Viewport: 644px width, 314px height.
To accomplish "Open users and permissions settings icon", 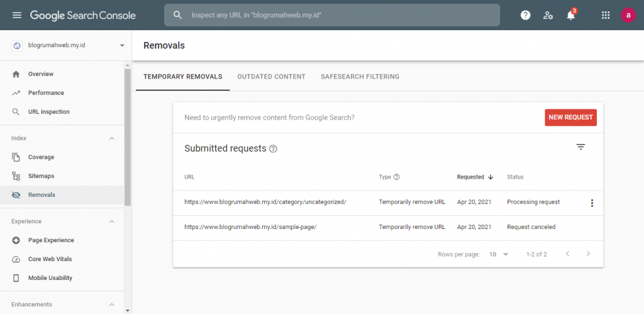I will point(548,16).
